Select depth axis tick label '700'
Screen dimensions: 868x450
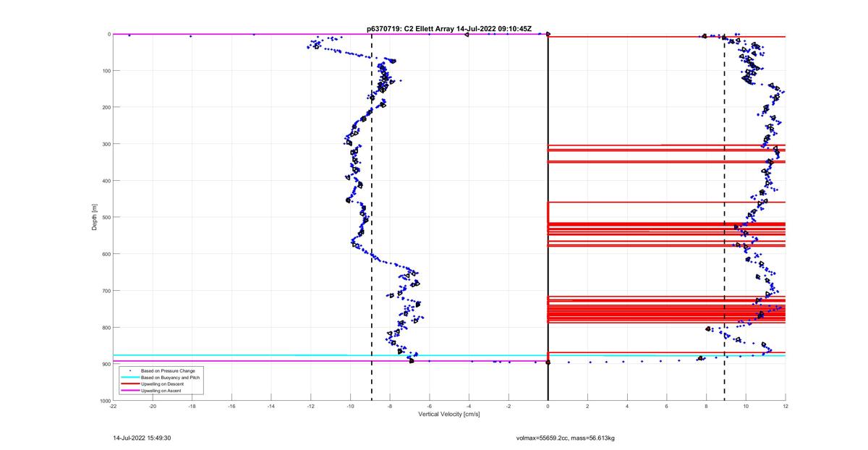105,291
